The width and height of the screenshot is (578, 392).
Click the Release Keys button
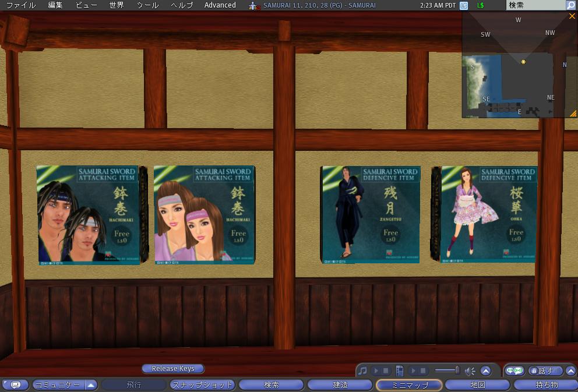point(173,369)
